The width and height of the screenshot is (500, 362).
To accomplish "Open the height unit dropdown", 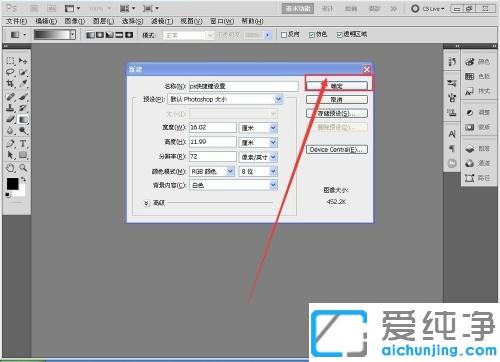I will (x=258, y=143).
